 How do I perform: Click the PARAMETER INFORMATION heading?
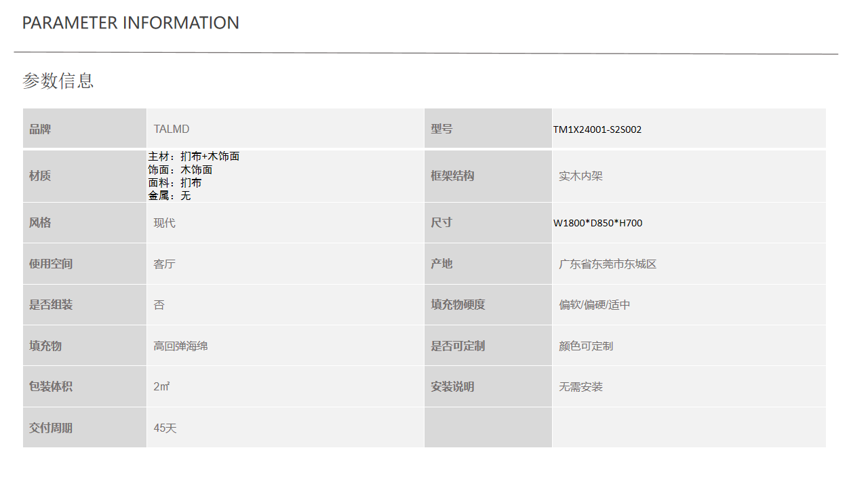[x=130, y=23]
